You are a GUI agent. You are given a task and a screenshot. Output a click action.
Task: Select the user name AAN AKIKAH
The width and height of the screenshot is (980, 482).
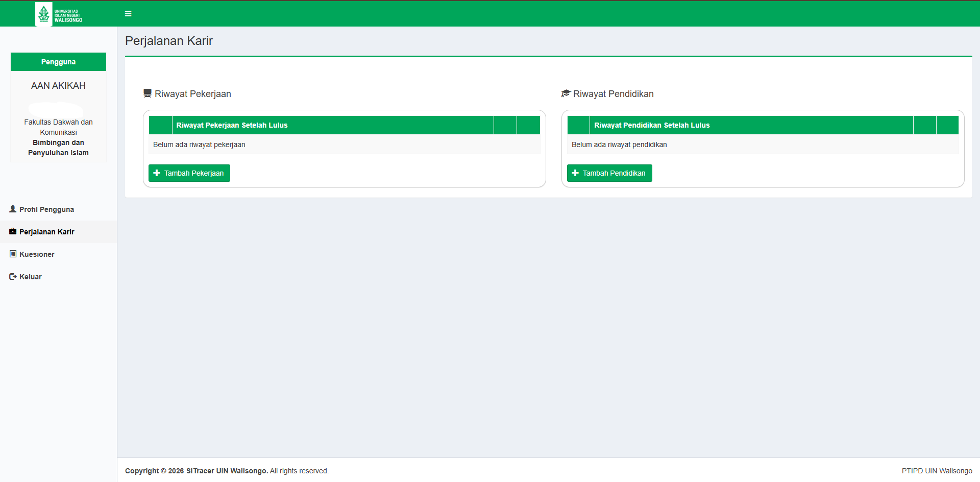coord(58,86)
